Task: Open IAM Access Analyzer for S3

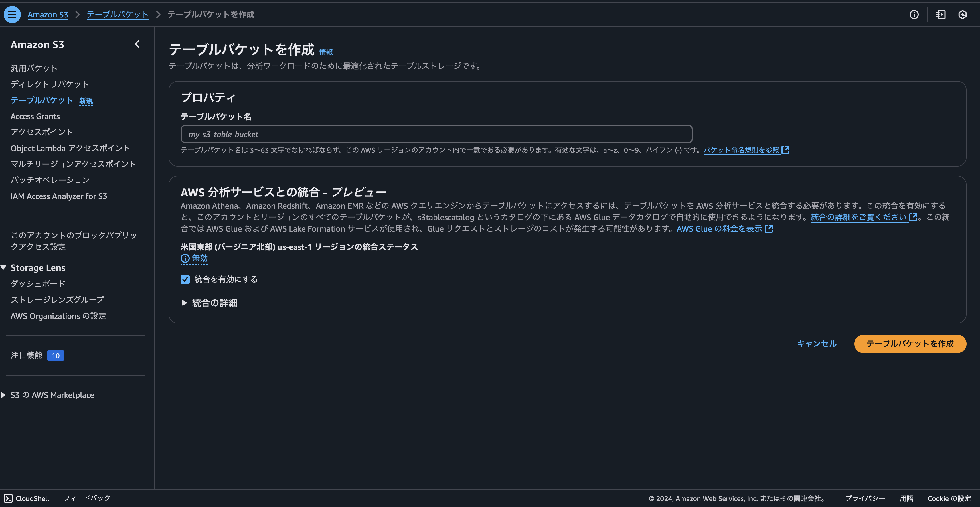Action: 59,196
